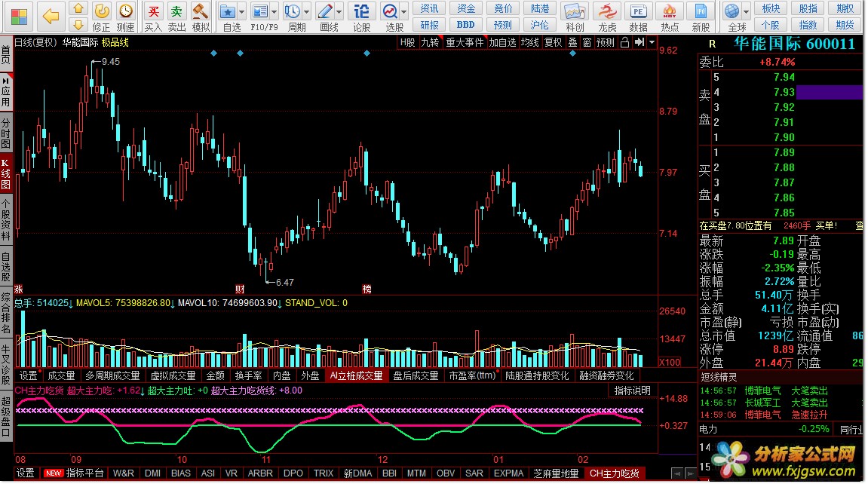The height and width of the screenshot is (484, 868).
Task: Toggle 预测 in the chart toolbar
Action: (x=605, y=42)
